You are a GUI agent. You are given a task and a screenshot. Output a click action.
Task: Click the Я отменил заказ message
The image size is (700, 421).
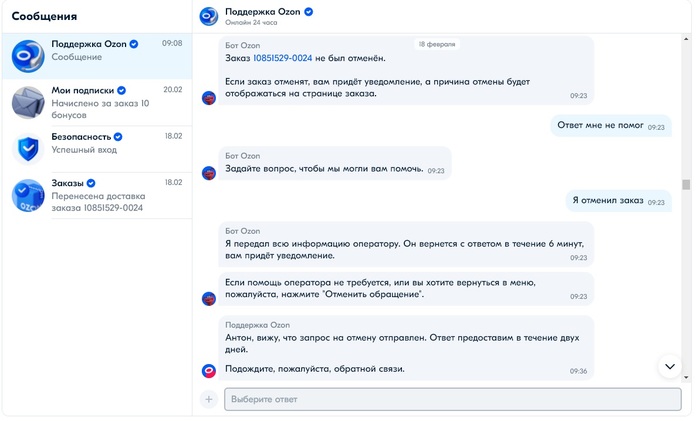pyautogui.click(x=618, y=200)
